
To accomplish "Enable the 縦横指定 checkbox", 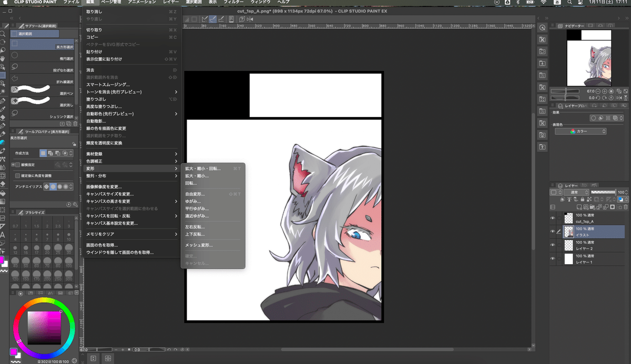I will pos(18,164).
